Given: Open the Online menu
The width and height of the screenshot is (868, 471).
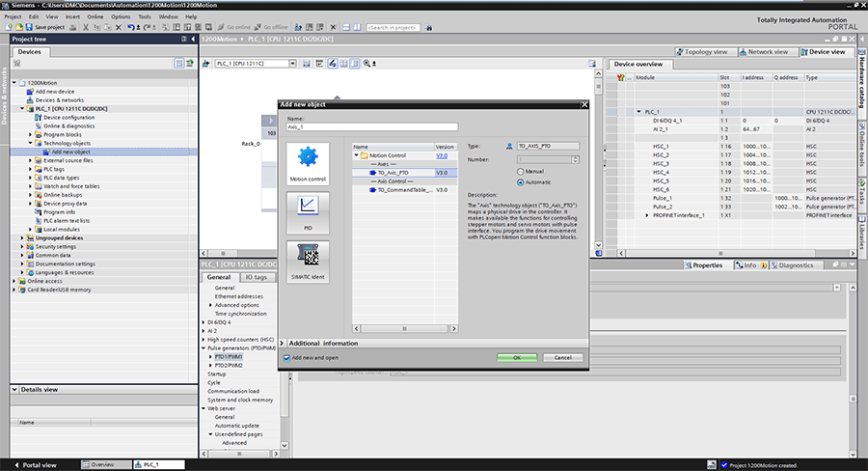Looking at the screenshot, I should [95, 16].
